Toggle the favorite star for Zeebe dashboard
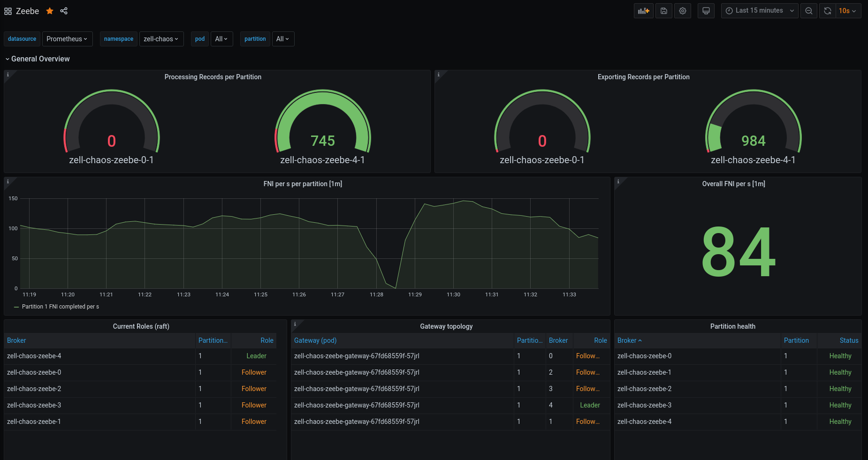This screenshot has width=868, height=460. 50,11
